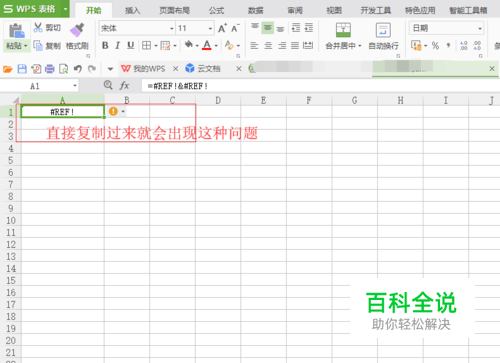
Task: Open font name dropdown 宋体
Action: pyautogui.click(x=172, y=28)
